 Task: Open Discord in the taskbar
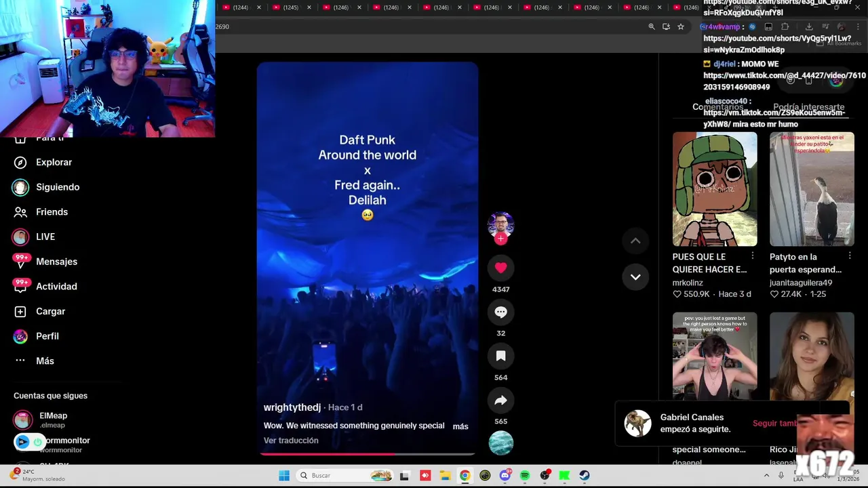(x=505, y=475)
